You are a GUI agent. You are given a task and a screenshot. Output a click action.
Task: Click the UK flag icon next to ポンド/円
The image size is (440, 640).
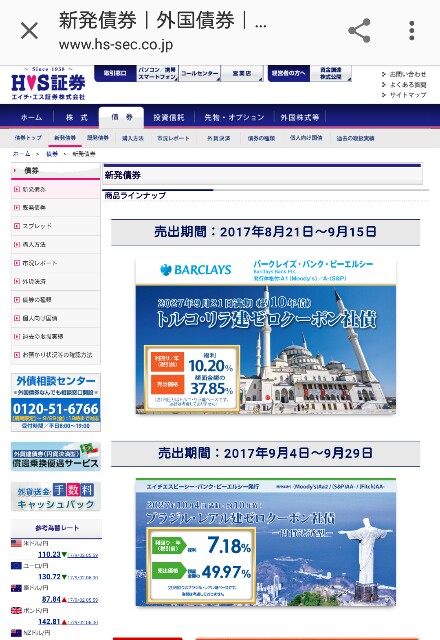[16, 611]
